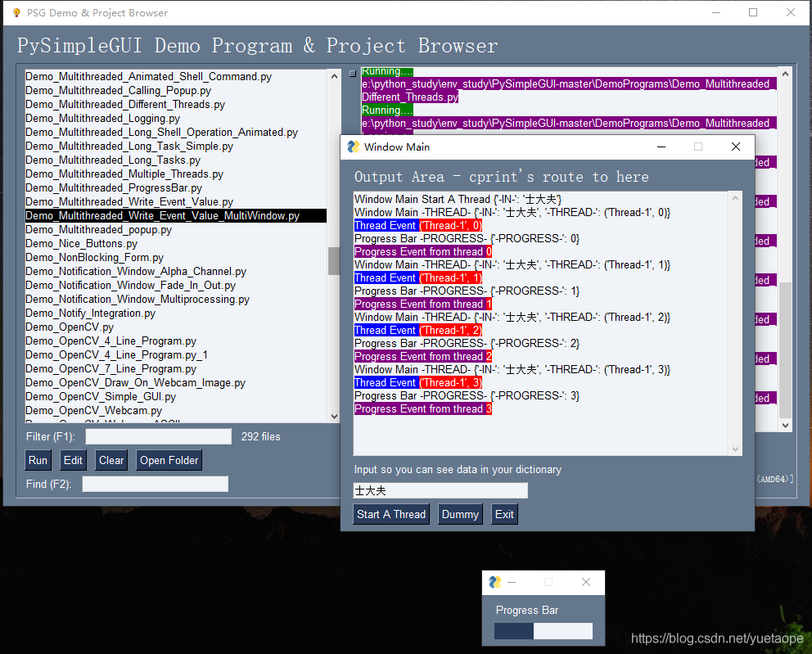Viewport: 812px width, 654px height.
Task: Select Demo_OpenCV_4_Line_Program.py
Action: [175, 342]
